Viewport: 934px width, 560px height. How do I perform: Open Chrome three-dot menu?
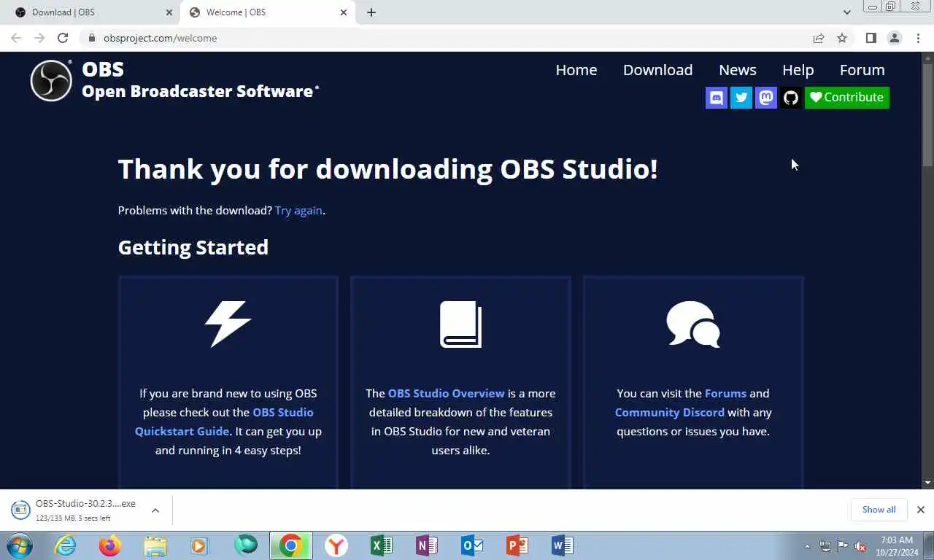[919, 38]
